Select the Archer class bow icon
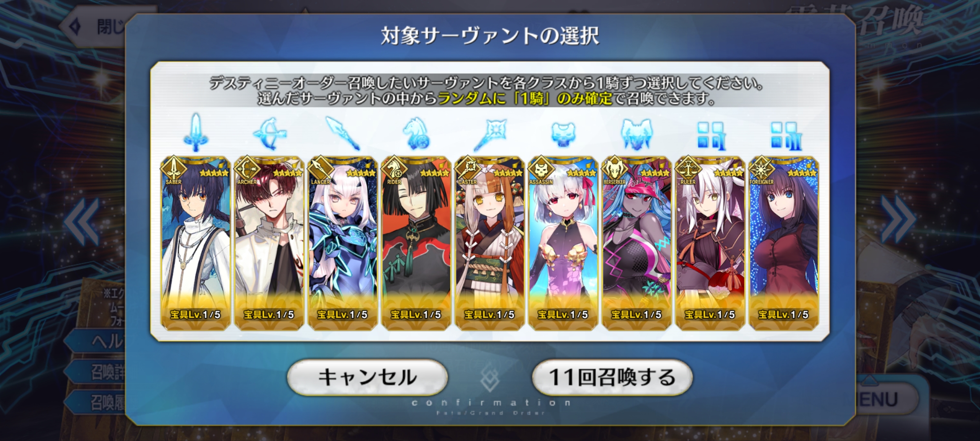The width and height of the screenshot is (980, 441). [269, 134]
